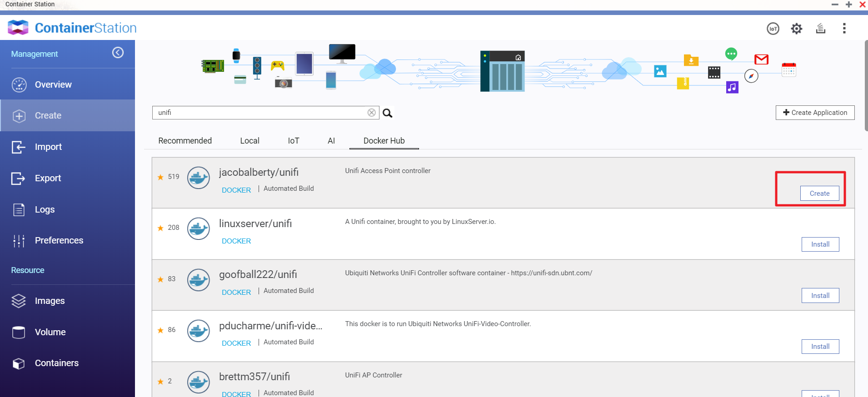The height and width of the screenshot is (397, 868).
Task: Install the linuxserver/unifi image
Action: [x=820, y=244]
